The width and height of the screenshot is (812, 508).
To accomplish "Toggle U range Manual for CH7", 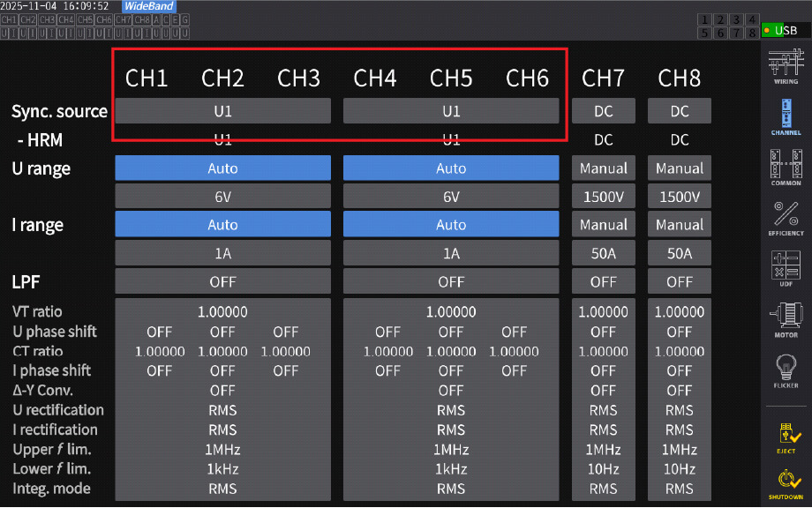I will coord(604,168).
